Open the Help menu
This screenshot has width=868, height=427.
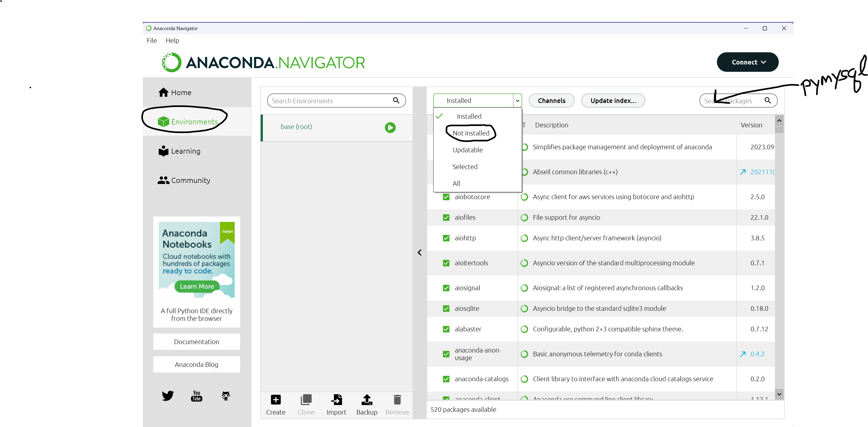(172, 40)
